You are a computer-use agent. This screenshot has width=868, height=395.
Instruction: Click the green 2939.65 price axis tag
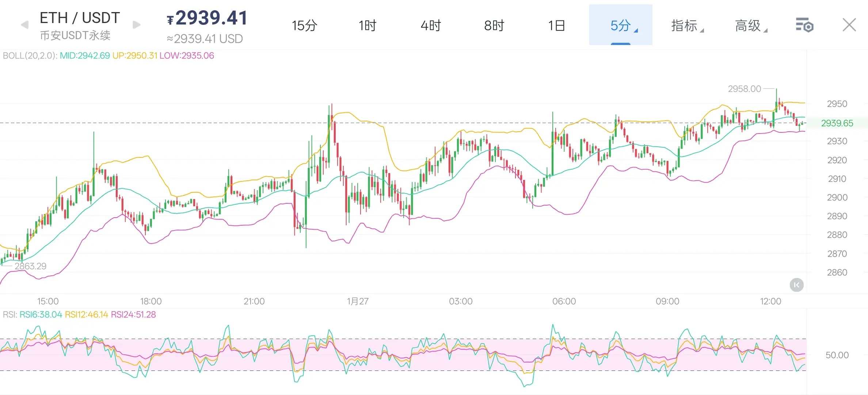(837, 123)
